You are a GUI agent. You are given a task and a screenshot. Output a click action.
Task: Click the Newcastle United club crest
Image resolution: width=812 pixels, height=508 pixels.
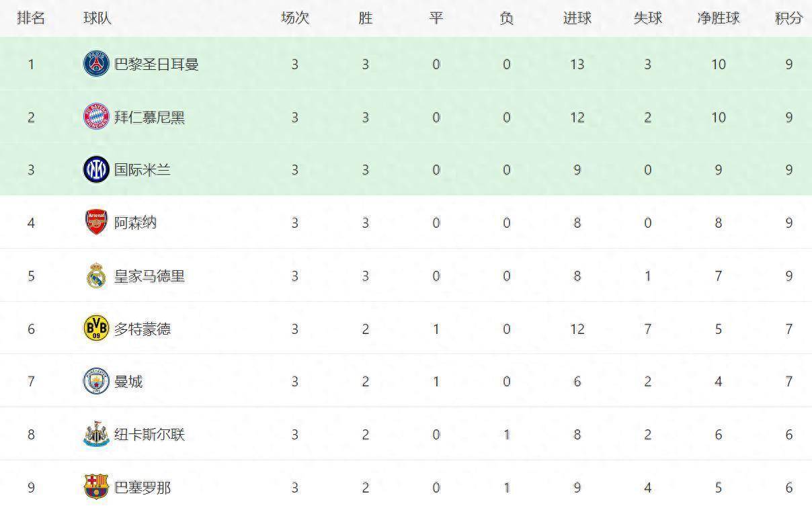pyautogui.click(x=96, y=435)
